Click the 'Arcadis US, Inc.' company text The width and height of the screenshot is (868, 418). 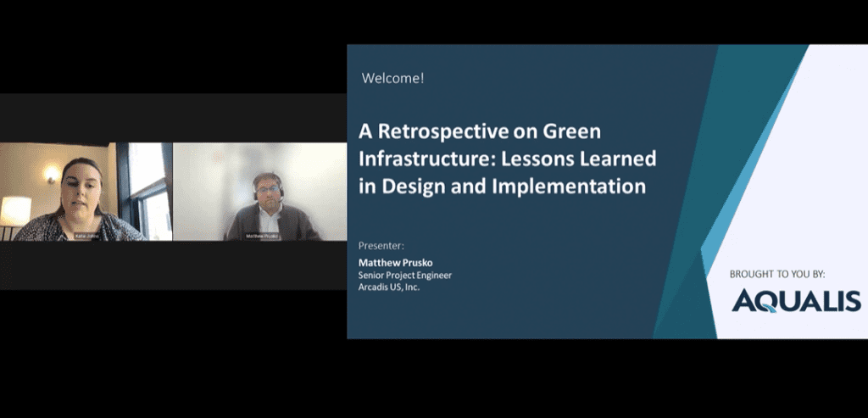[x=389, y=287]
